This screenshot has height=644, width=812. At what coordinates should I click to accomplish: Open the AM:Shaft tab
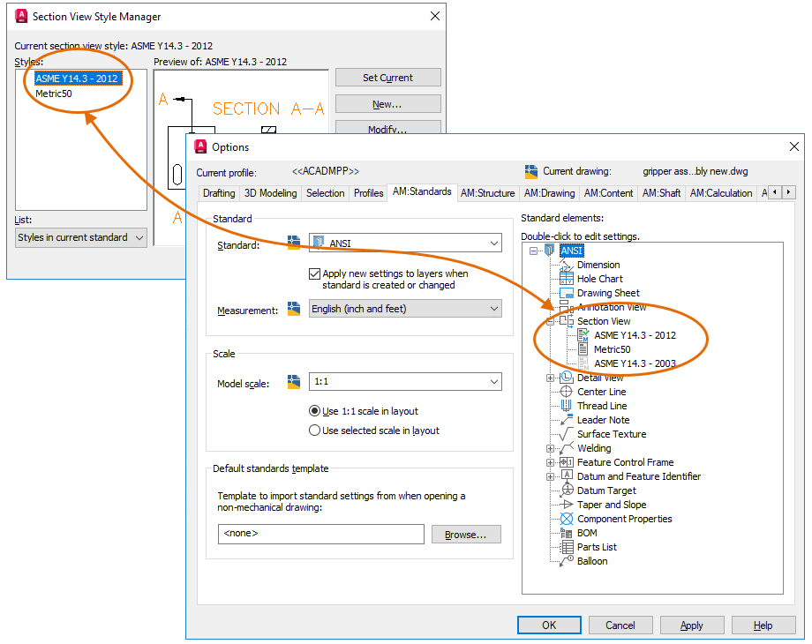(x=661, y=193)
